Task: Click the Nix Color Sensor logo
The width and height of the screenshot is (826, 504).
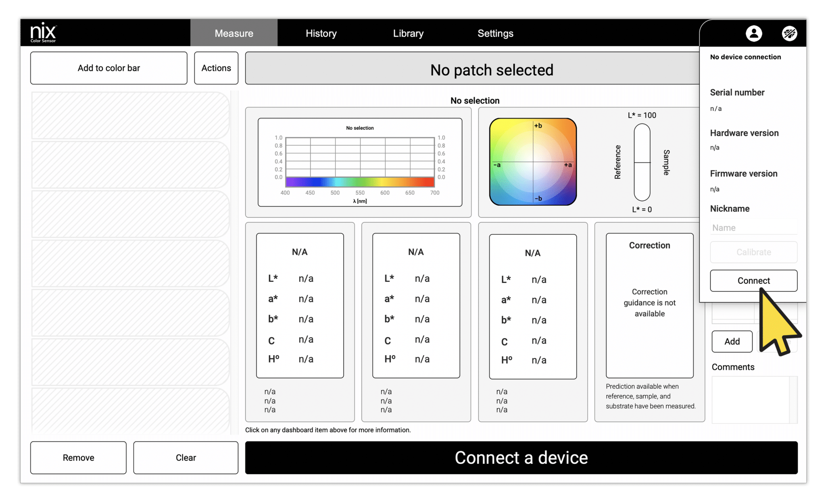Action: pyautogui.click(x=43, y=33)
